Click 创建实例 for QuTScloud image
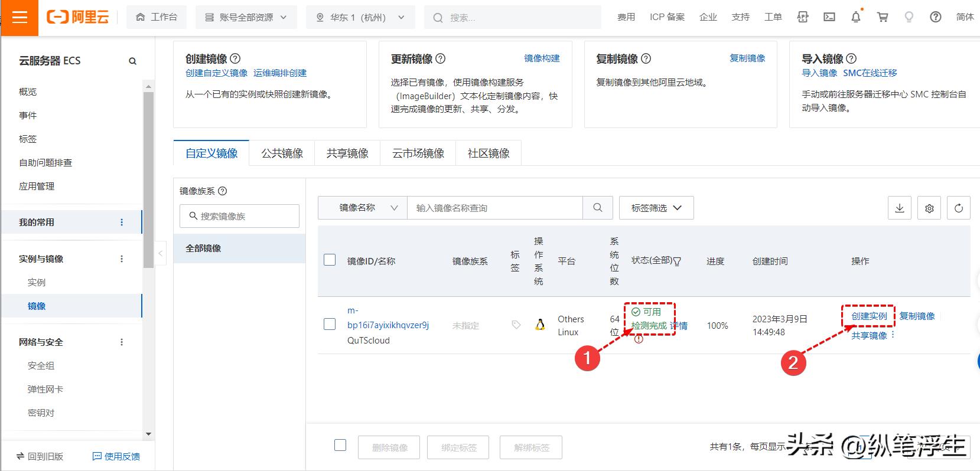Image resolution: width=980 pixels, height=471 pixels. click(869, 316)
